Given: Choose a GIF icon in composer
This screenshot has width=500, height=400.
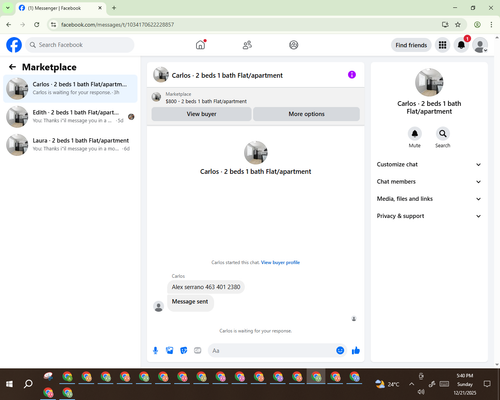Looking at the screenshot, I should click(198, 350).
